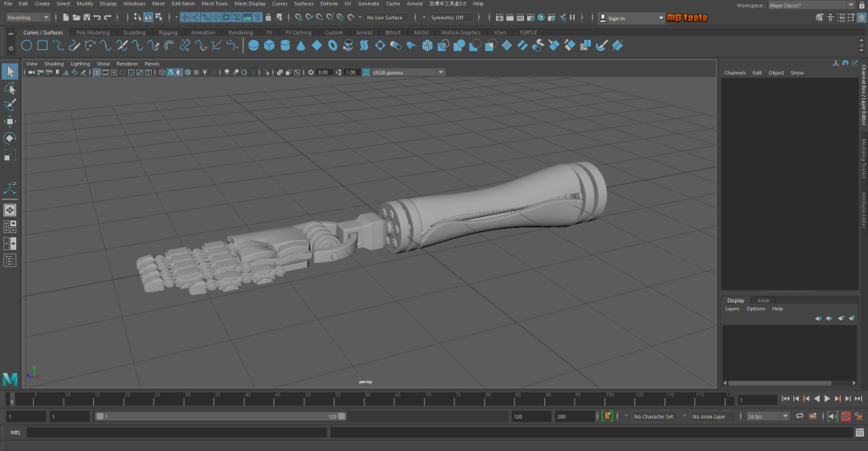Open the Workspace Maya Classic dropdown

coord(811,5)
